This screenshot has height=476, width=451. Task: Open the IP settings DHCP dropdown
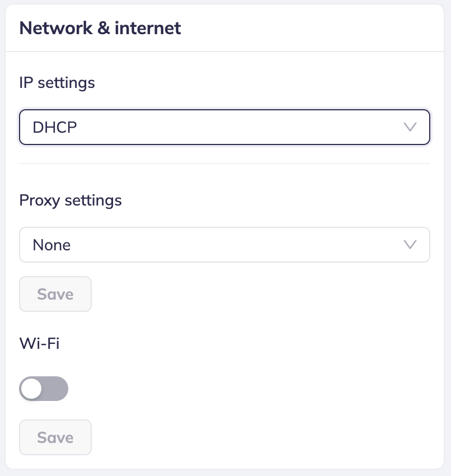(224, 127)
